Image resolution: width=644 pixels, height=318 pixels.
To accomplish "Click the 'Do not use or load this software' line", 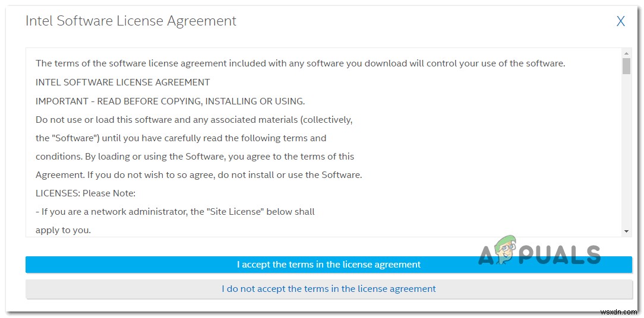I will coord(194,119).
